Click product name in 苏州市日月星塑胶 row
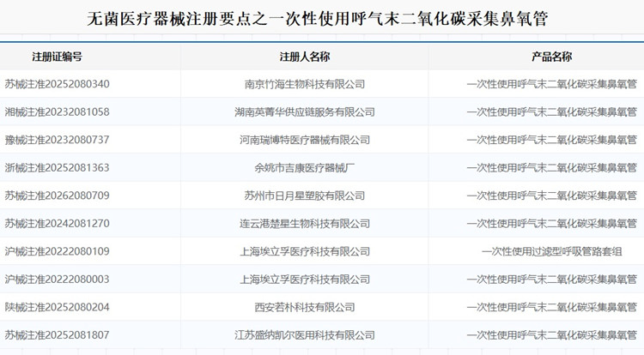 pos(551,196)
